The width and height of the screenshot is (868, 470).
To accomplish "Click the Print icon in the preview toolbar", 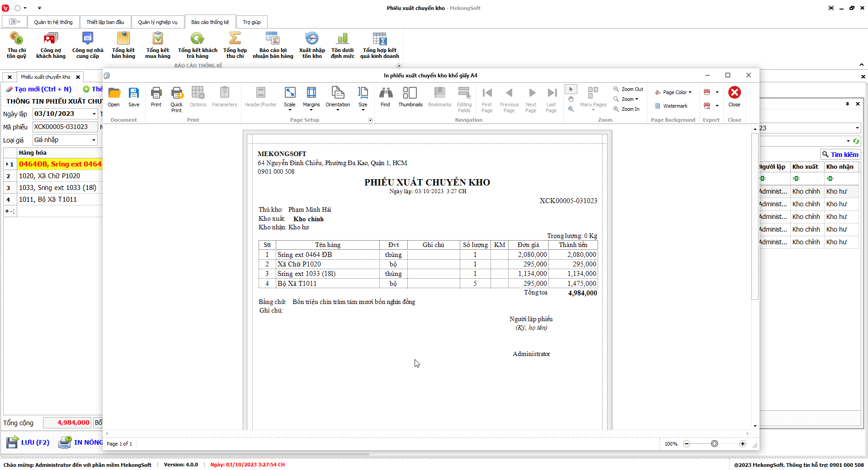I will point(156,97).
